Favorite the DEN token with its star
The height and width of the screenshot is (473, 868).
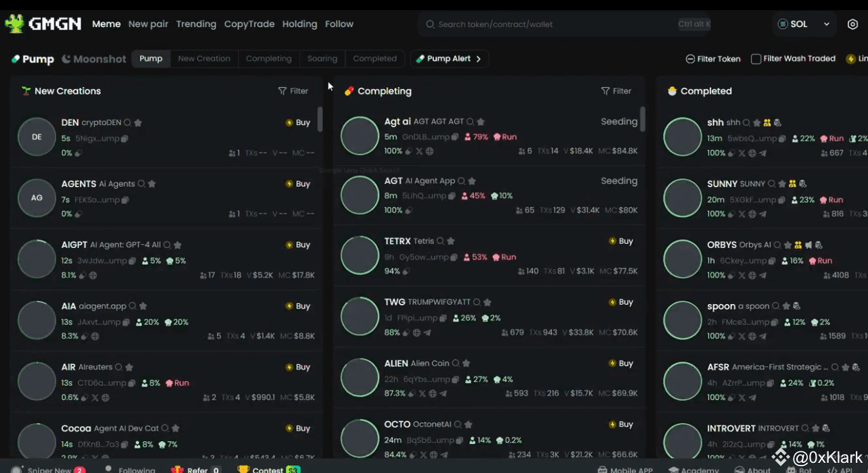pyautogui.click(x=138, y=123)
